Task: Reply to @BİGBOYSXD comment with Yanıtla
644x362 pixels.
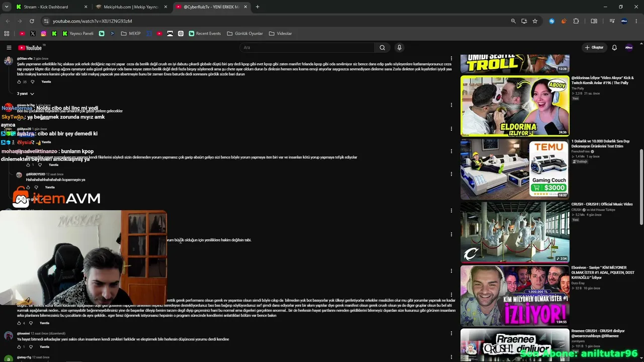Action: click(x=50, y=188)
